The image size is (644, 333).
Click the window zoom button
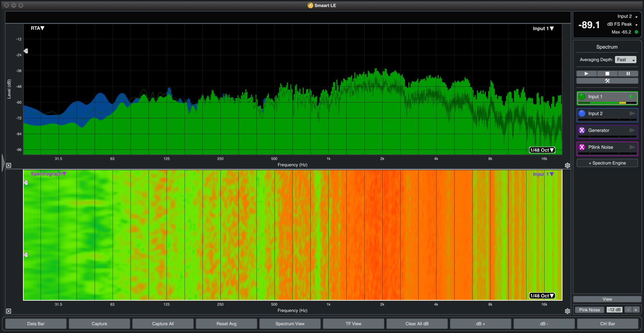click(21, 5)
